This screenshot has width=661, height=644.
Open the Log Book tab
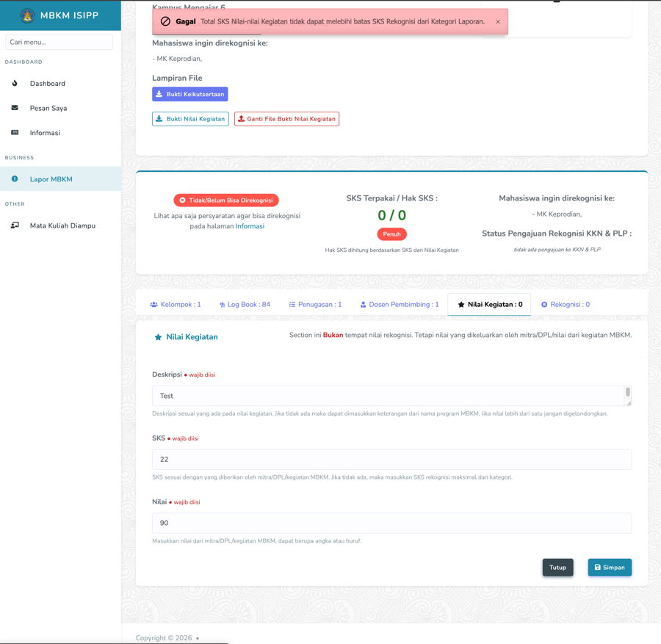tap(245, 305)
